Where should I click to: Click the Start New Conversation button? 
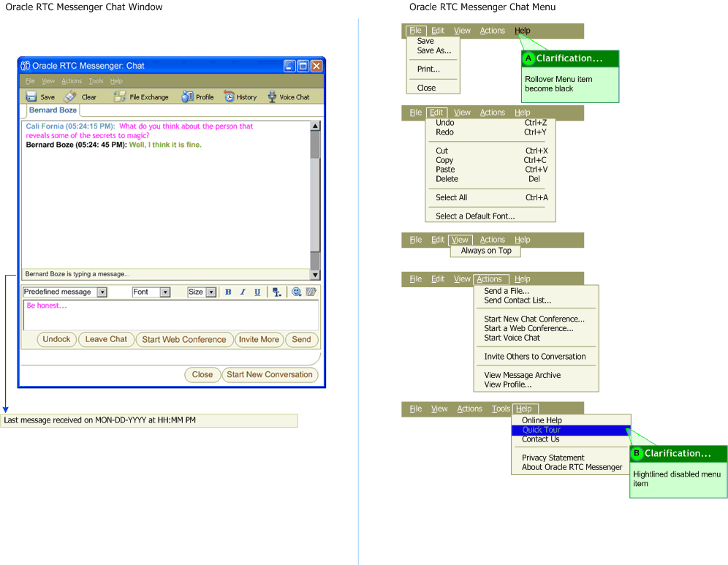(270, 374)
